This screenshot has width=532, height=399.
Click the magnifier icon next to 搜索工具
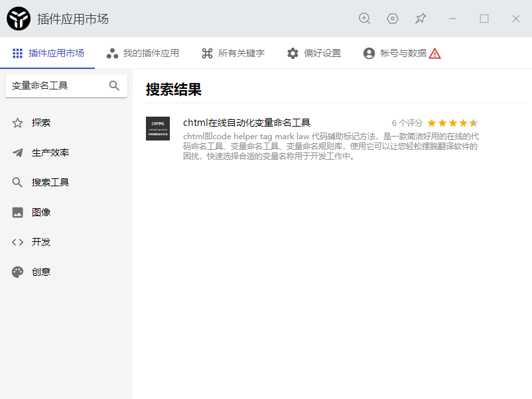17,182
